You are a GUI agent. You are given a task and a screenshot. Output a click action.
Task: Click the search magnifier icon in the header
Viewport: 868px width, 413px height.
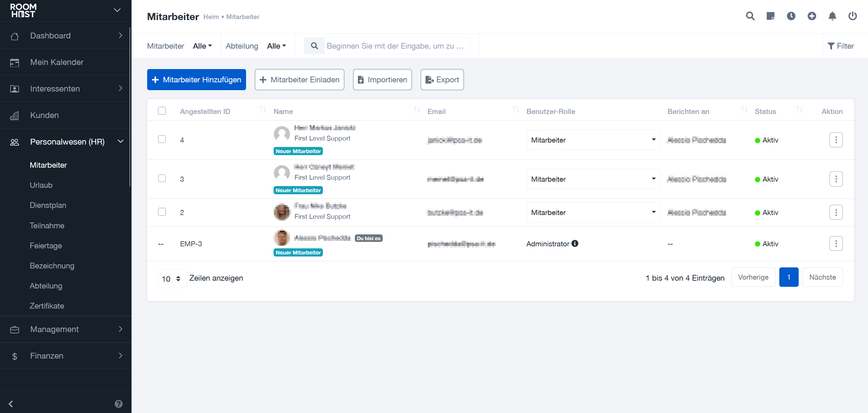pos(750,16)
